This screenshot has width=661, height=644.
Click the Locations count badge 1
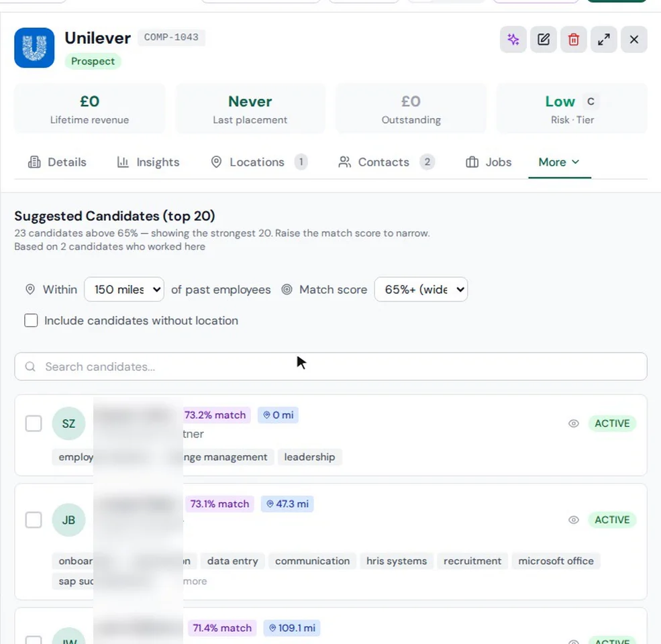[x=301, y=162]
